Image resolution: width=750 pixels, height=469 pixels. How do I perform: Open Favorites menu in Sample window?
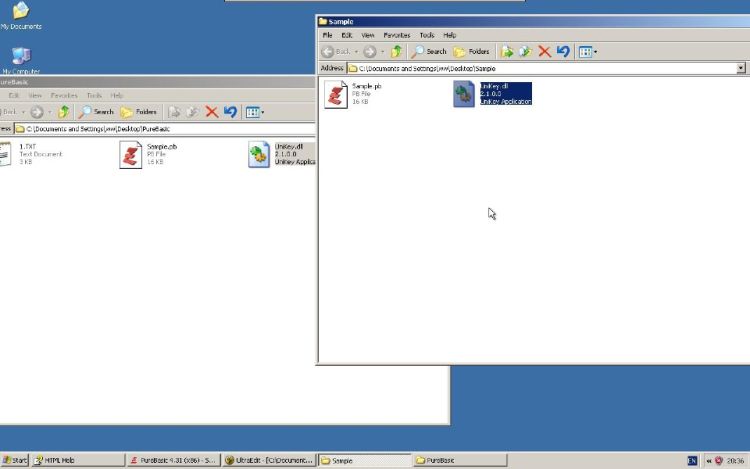(x=397, y=35)
